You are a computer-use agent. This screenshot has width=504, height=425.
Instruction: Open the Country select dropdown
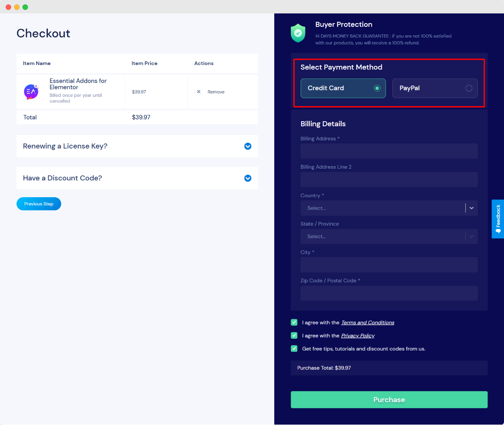[471, 208]
